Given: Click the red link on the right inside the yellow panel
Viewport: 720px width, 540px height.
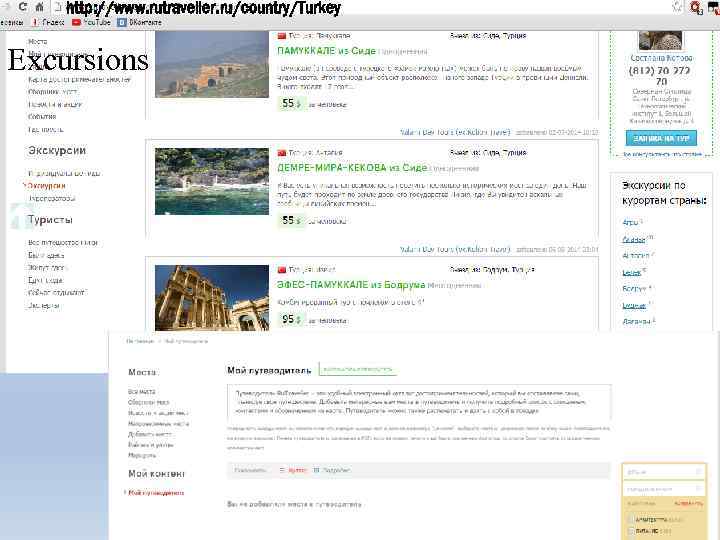Looking at the screenshot, I should [688, 504].
